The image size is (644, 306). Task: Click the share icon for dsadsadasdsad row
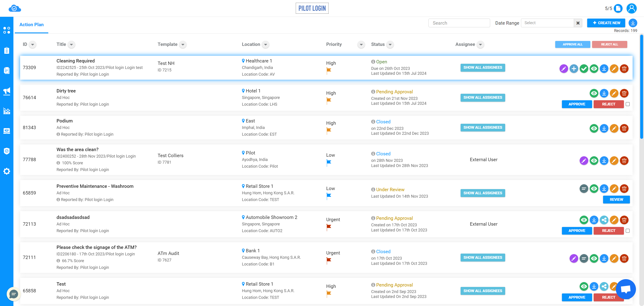pos(604,220)
